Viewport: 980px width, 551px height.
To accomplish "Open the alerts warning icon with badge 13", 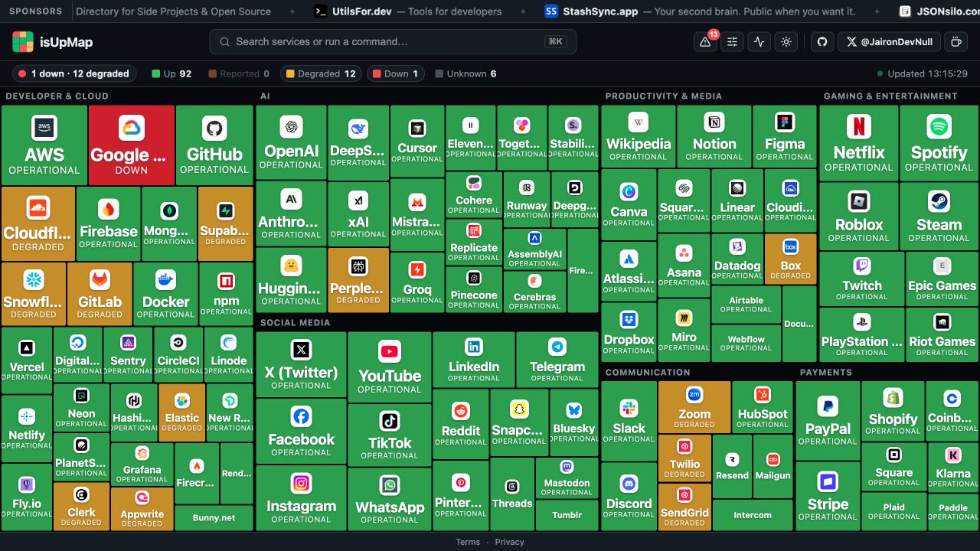I will click(x=705, y=42).
